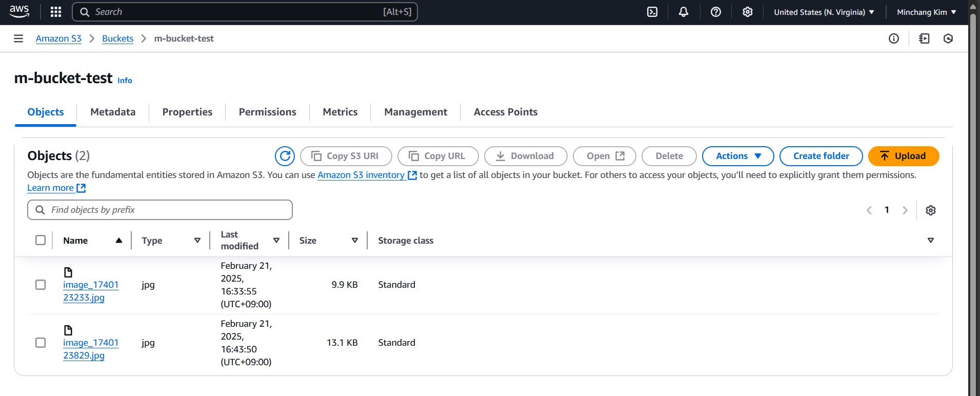Click the Delete button
This screenshot has width=980, height=396.
click(x=669, y=156)
